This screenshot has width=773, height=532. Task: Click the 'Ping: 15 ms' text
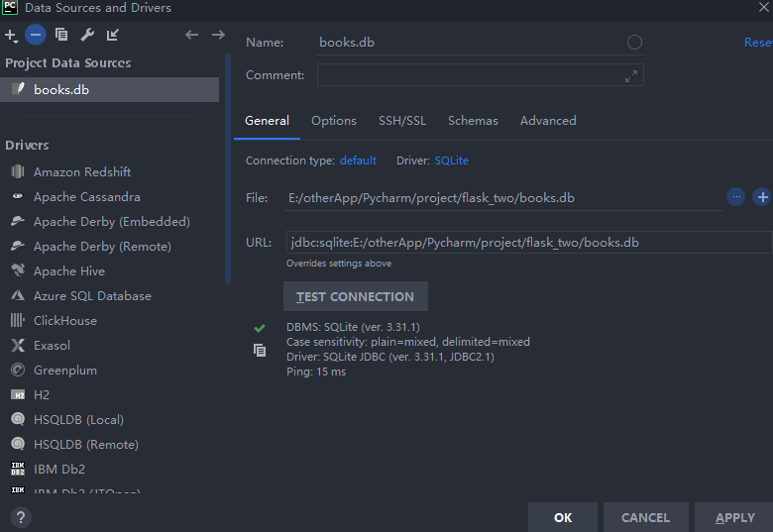point(316,372)
